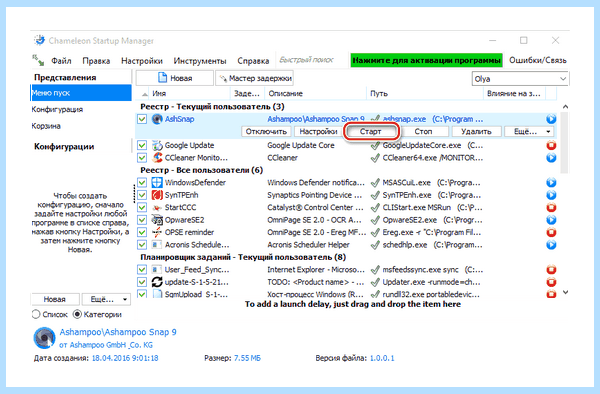Screen dimensions: 600x394
Task: Click Новая button under configurations panel
Action: tap(55, 299)
